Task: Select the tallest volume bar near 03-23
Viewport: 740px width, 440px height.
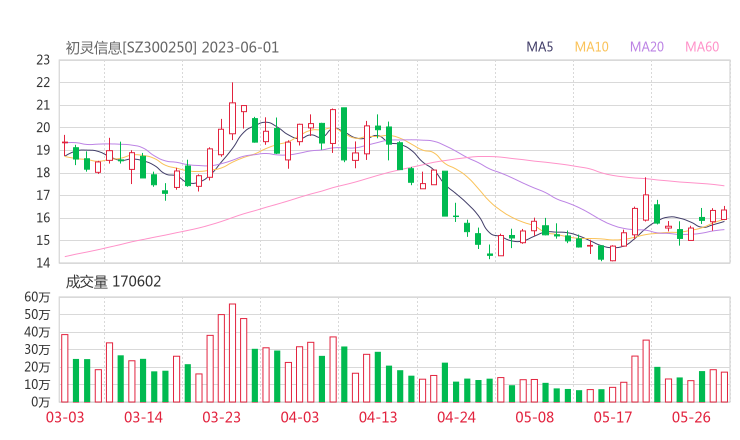Action: [x=232, y=353]
